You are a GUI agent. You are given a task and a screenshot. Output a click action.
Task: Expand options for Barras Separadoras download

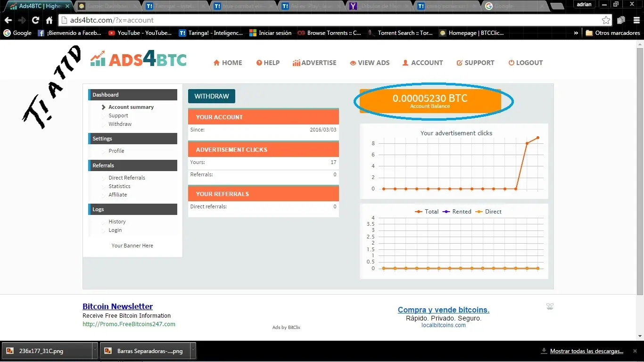pyautogui.click(x=193, y=351)
